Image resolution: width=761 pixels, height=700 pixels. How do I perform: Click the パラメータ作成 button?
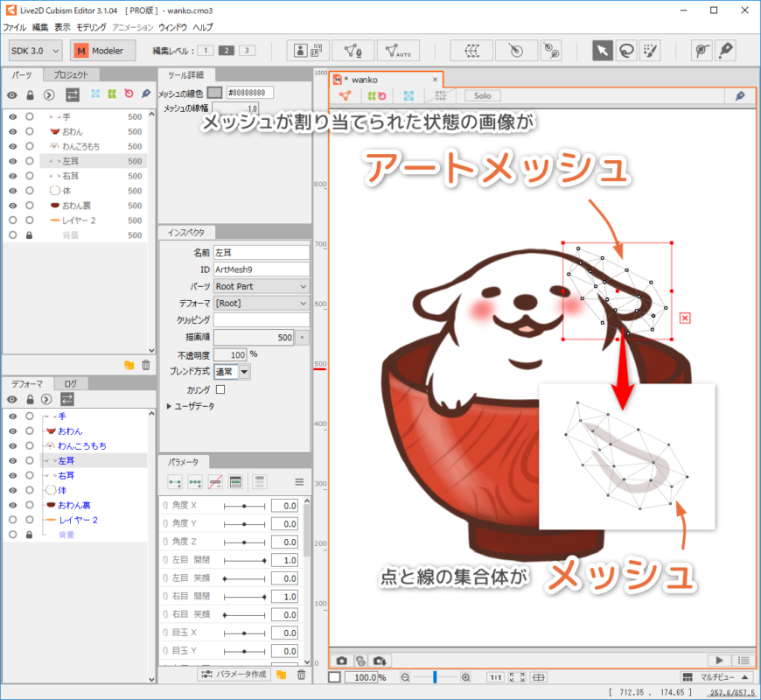(233, 674)
